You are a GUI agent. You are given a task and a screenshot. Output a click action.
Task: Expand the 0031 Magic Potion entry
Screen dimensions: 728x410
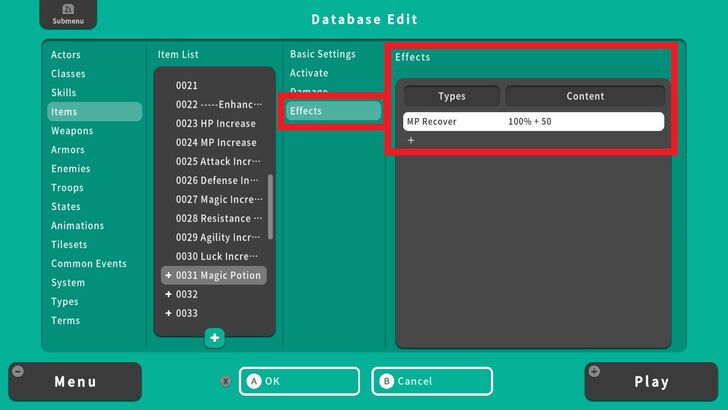pos(168,276)
